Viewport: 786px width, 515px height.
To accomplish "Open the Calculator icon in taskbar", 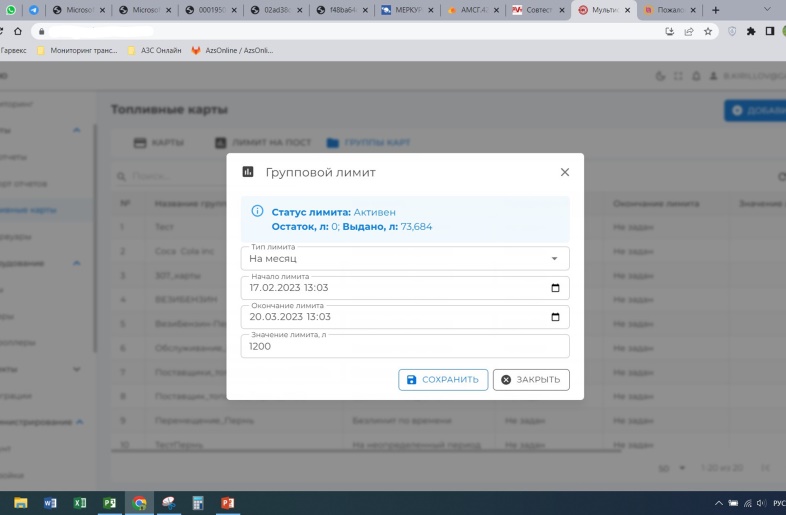I will pyautogui.click(x=198, y=503).
